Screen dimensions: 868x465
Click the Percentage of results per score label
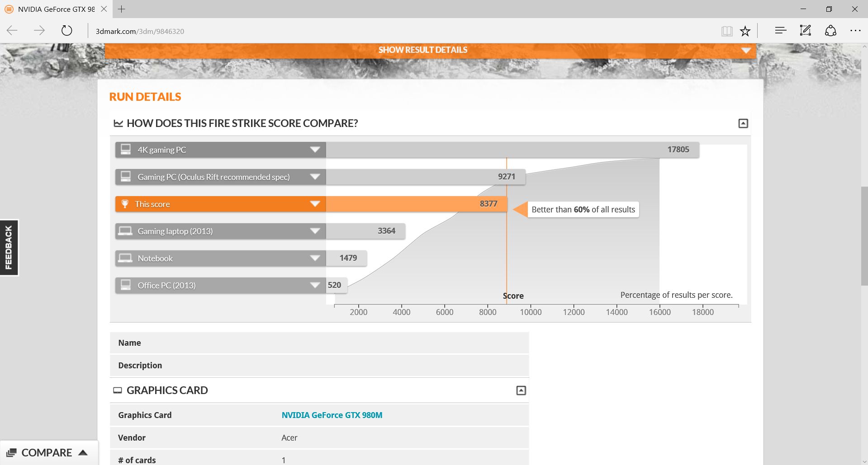click(x=676, y=295)
